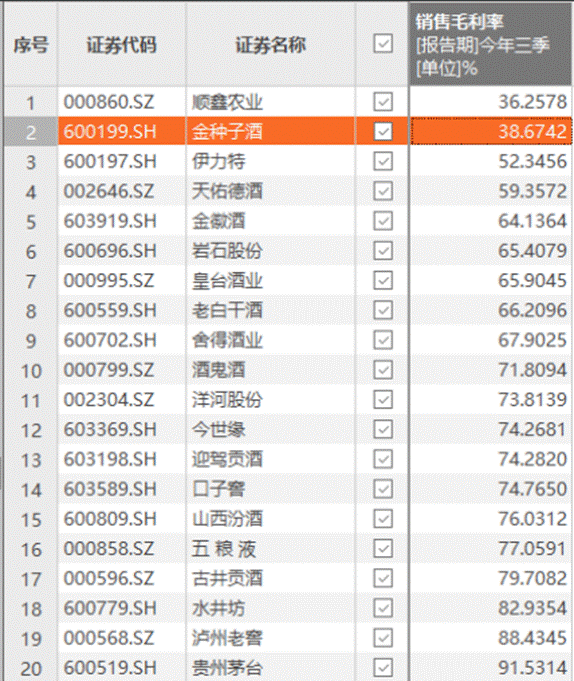Uncheck the 今世缘 checkbox
The height and width of the screenshot is (681, 574).
point(383,429)
